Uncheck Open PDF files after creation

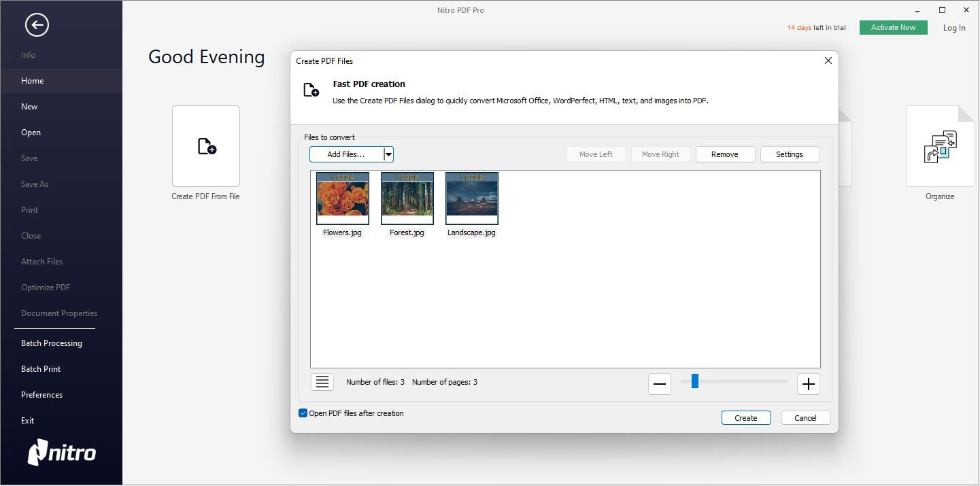pyautogui.click(x=303, y=413)
